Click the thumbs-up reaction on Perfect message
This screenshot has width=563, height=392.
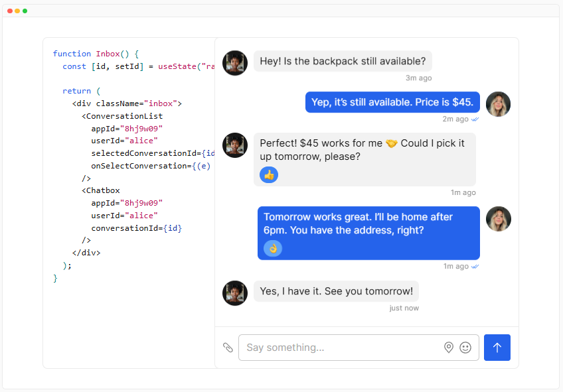(x=268, y=174)
